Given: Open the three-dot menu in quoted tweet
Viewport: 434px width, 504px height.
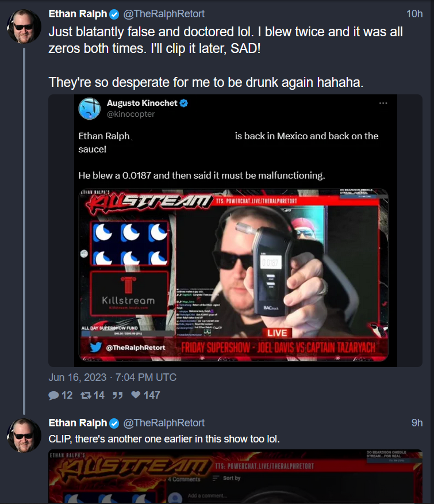Looking at the screenshot, I should tap(383, 103).
